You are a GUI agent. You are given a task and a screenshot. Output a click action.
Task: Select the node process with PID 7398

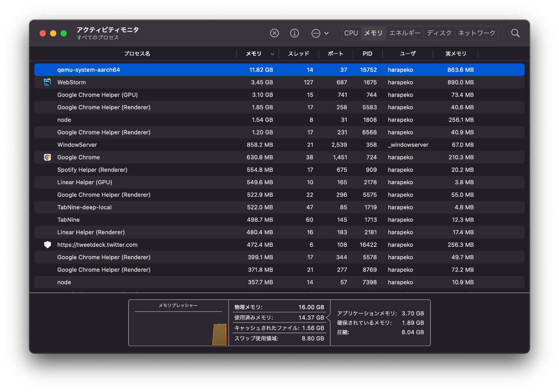pyautogui.click(x=279, y=282)
